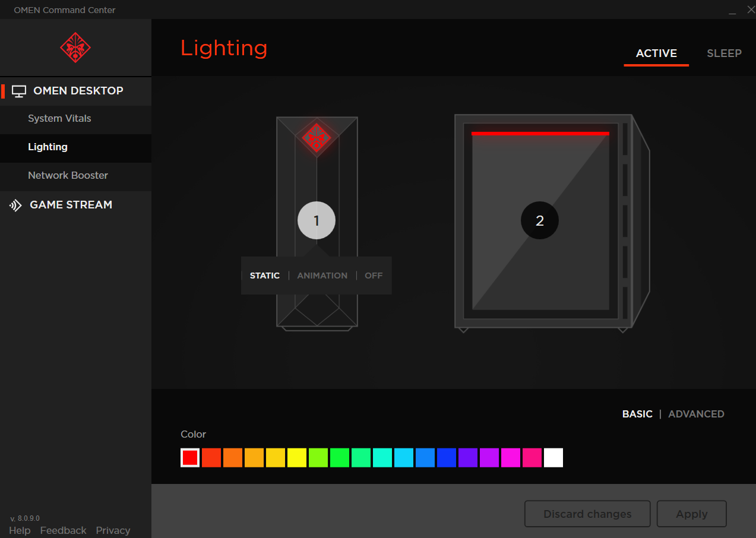Click the OMEN Command Center window title
The width and height of the screenshot is (756, 538).
pyautogui.click(x=65, y=10)
